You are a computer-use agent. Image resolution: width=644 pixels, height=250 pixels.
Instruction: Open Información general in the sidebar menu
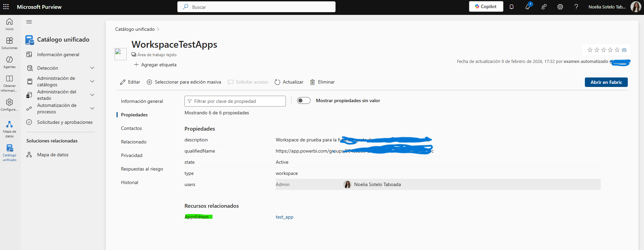tap(58, 54)
